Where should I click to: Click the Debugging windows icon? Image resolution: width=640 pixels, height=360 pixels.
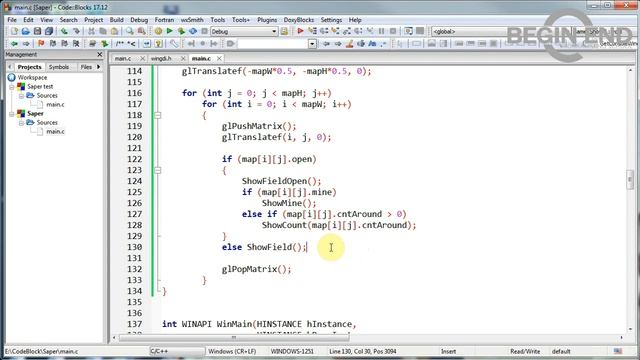tap(408, 31)
